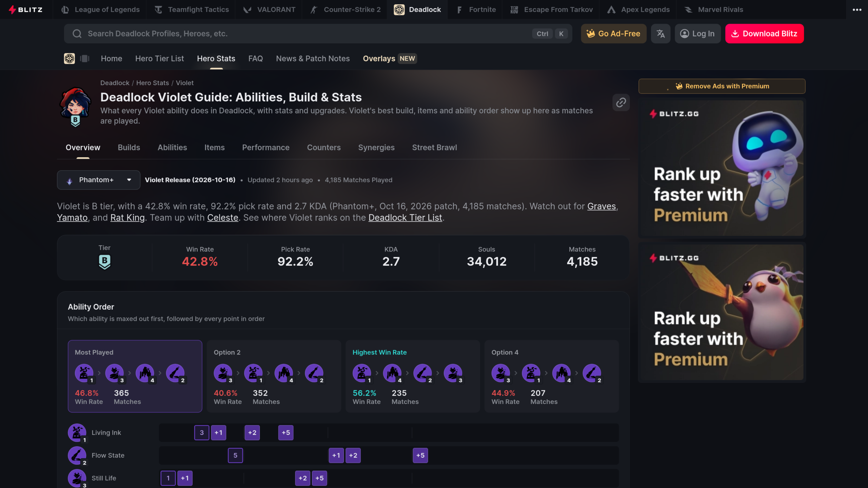Screen dimensions: 868x488
Task: Click Still Life ability row icon
Action: (x=77, y=478)
